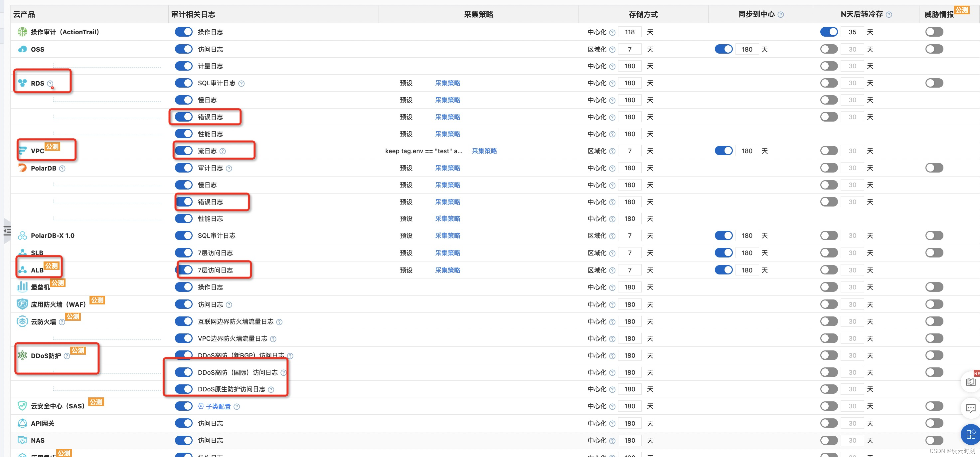Click help icon next to 同步到中心 header
The height and width of the screenshot is (457, 980).
(x=781, y=14)
